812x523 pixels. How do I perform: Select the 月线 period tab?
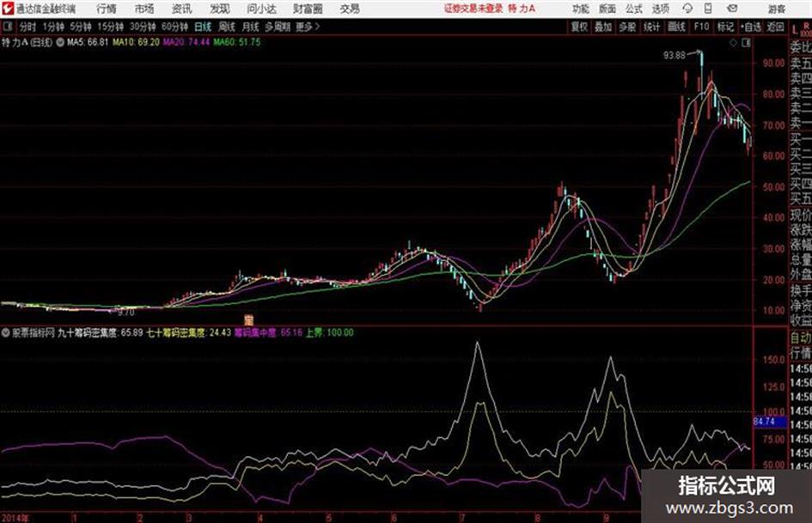click(x=251, y=27)
